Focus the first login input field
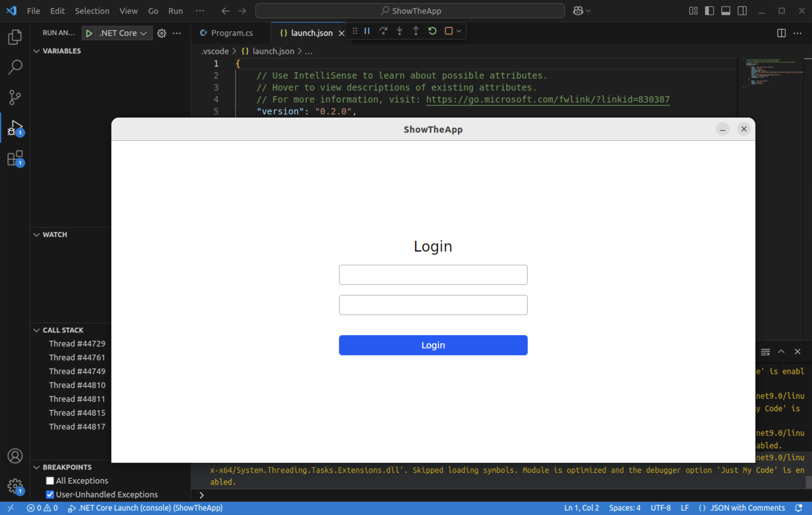 pos(433,274)
